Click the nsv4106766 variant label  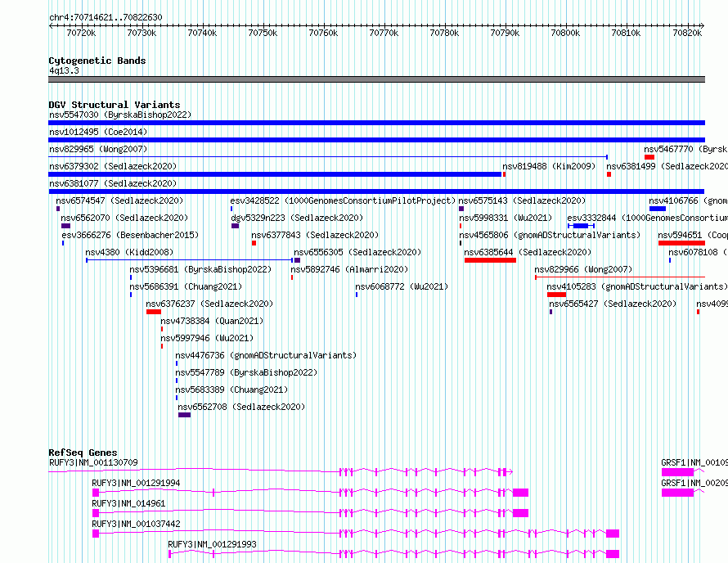point(688,200)
